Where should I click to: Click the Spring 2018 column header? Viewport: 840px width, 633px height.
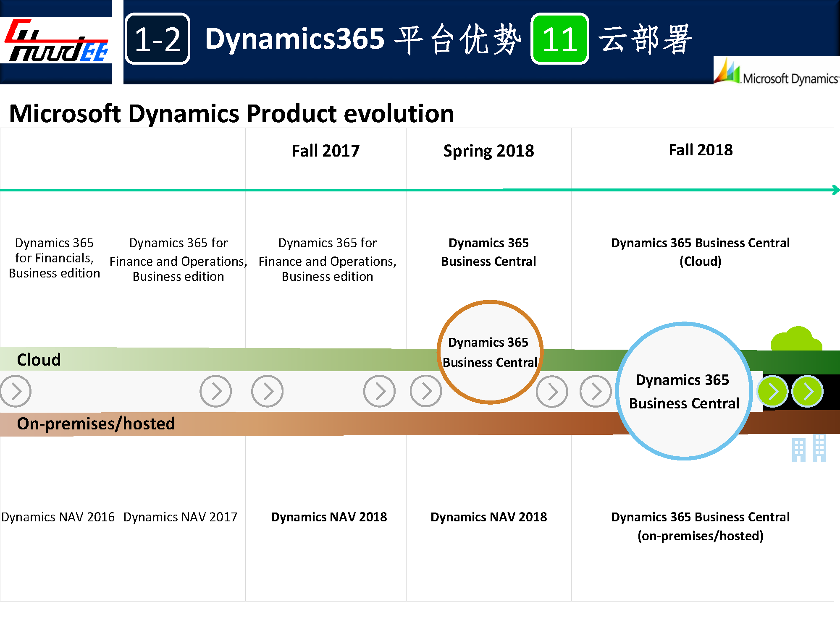[488, 151]
